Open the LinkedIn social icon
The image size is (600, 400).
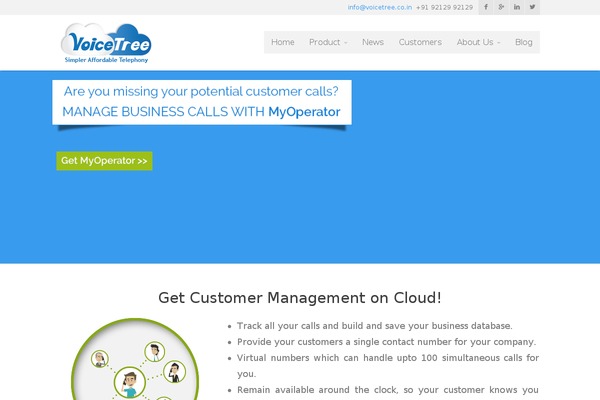517,7
